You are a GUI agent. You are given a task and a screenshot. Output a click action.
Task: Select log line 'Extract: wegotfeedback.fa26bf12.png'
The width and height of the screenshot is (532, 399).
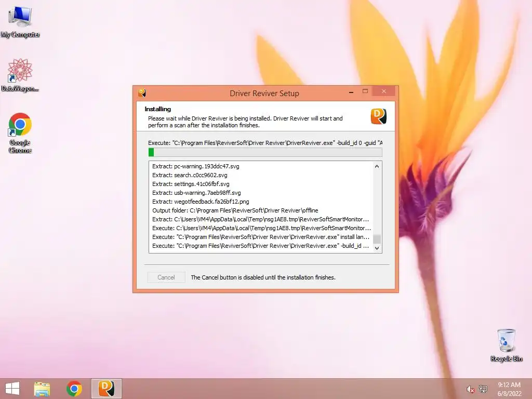[x=201, y=202]
